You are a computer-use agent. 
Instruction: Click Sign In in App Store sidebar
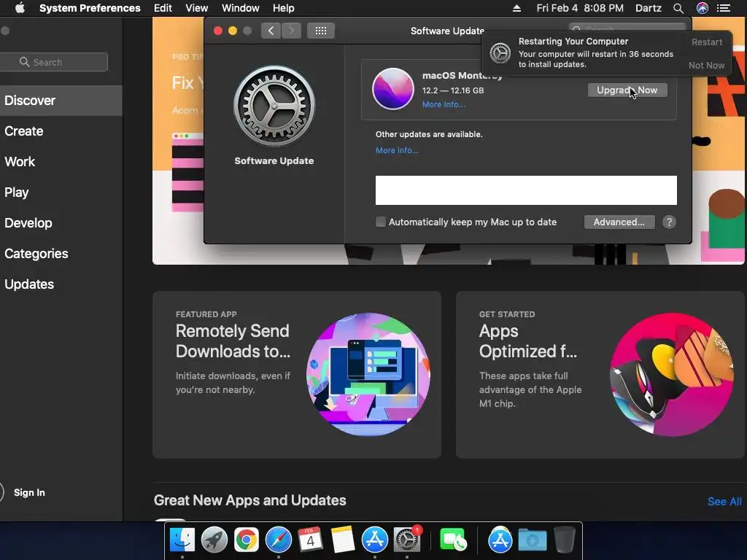[29, 492]
